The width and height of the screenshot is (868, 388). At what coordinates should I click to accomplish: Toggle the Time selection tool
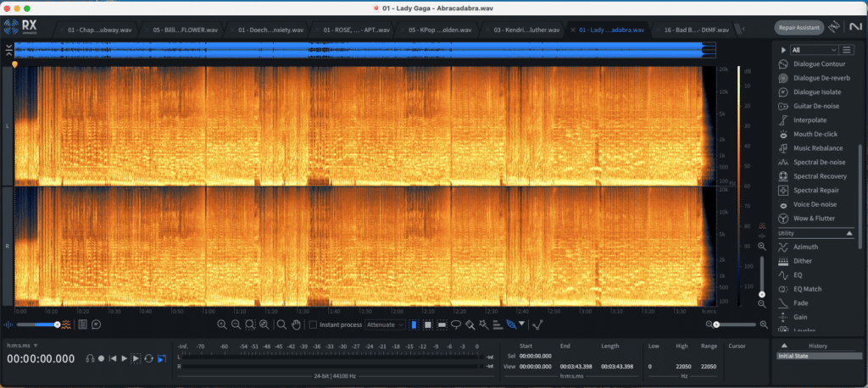click(414, 325)
